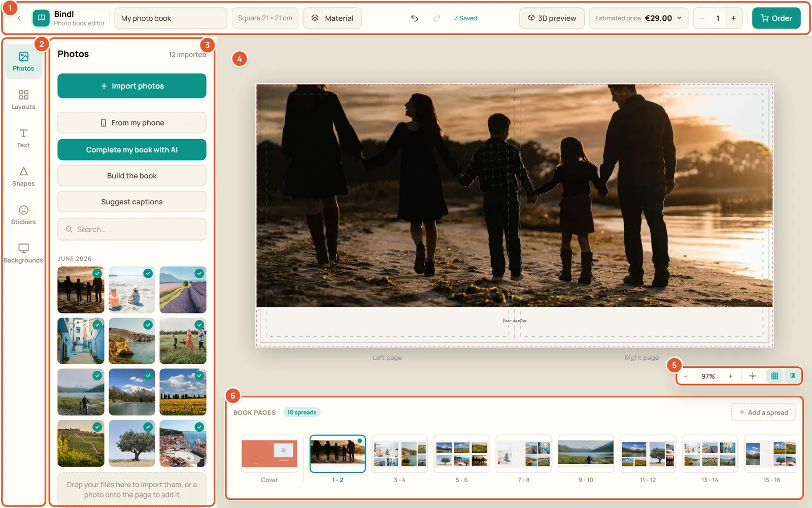Image resolution: width=812 pixels, height=508 pixels.
Task: Click Import photos
Action: [x=132, y=86]
